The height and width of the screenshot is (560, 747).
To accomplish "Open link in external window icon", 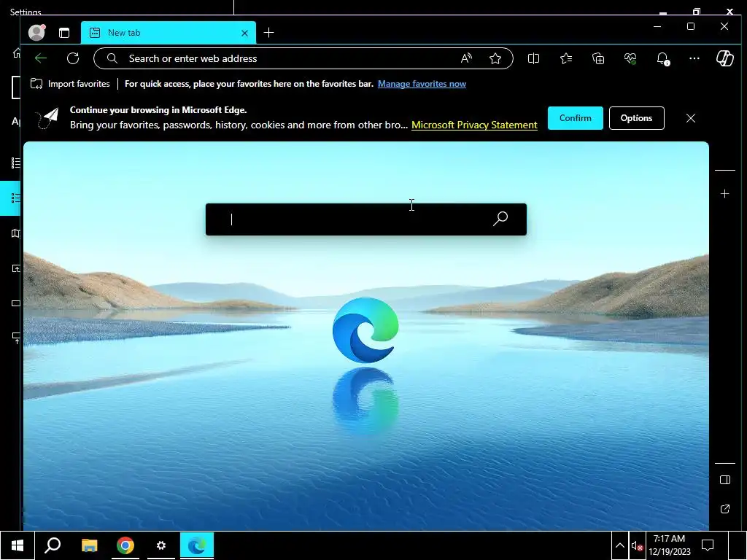I will tap(725, 509).
